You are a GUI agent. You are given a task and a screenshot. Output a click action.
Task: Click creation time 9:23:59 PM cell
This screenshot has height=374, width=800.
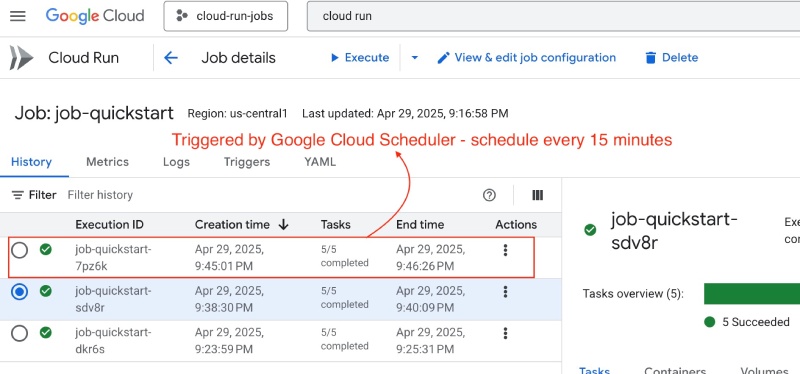click(229, 341)
